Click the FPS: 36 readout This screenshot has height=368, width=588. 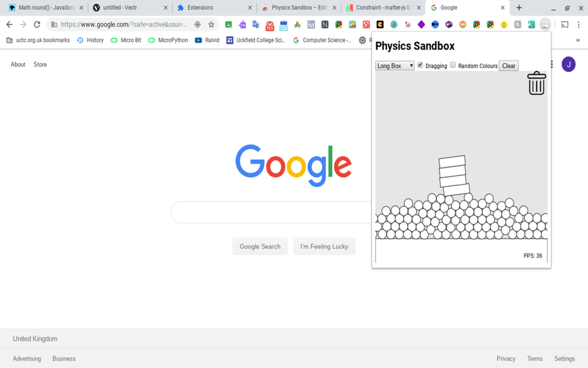click(x=533, y=256)
